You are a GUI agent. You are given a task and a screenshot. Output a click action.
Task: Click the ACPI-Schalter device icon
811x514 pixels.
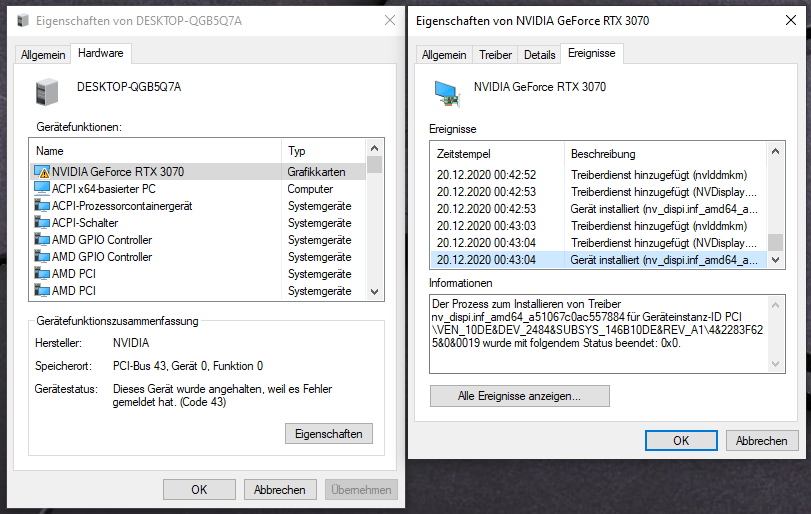click(x=42, y=223)
